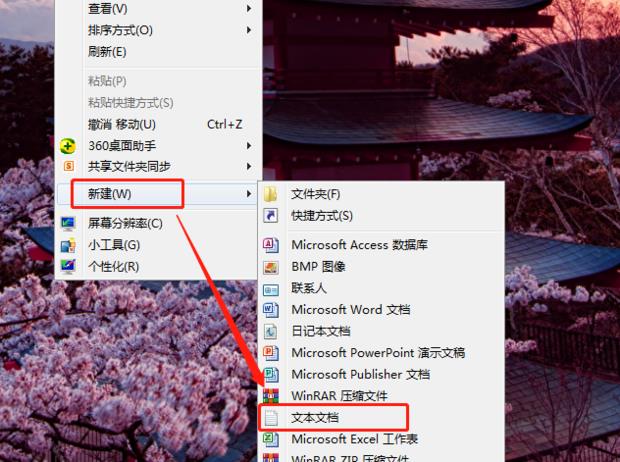Click the shortcut icon beside 快捷方式(S)
The width and height of the screenshot is (620, 462).
coord(270,215)
